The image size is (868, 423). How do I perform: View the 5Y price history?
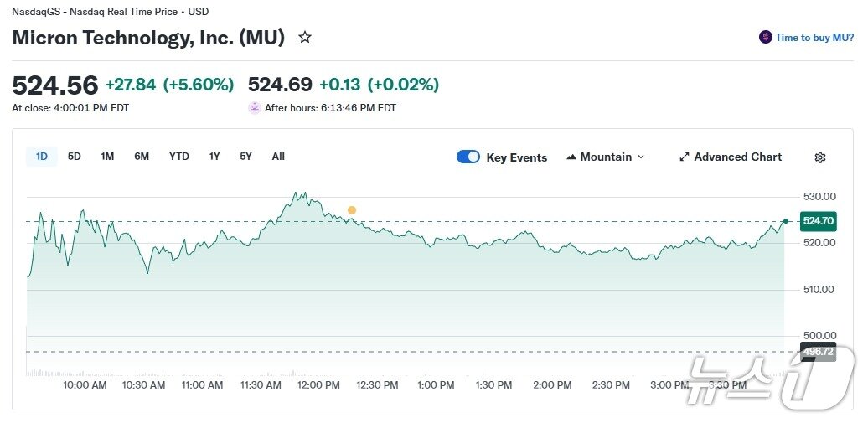(x=245, y=157)
